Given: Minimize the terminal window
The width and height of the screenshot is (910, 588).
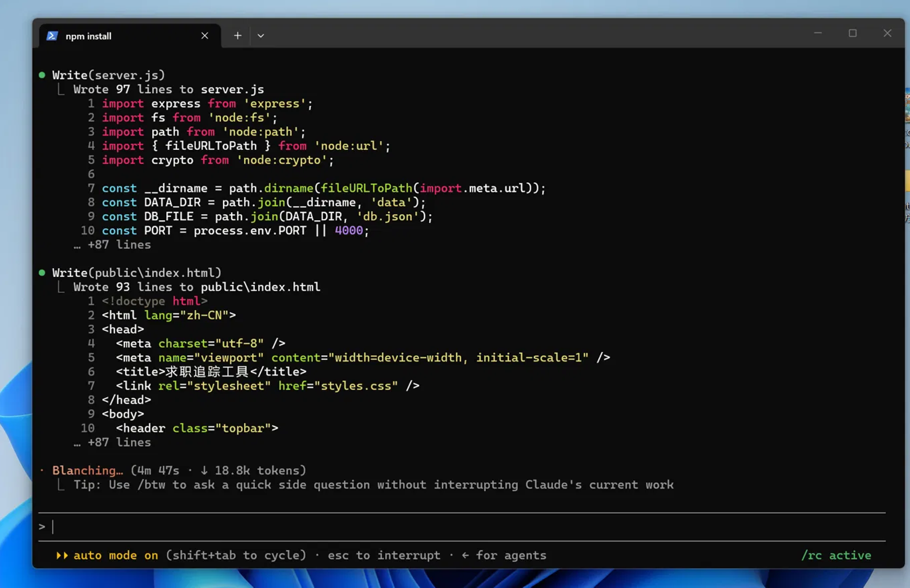Looking at the screenshot, I should pyautogui.click(x=818, y=33).
